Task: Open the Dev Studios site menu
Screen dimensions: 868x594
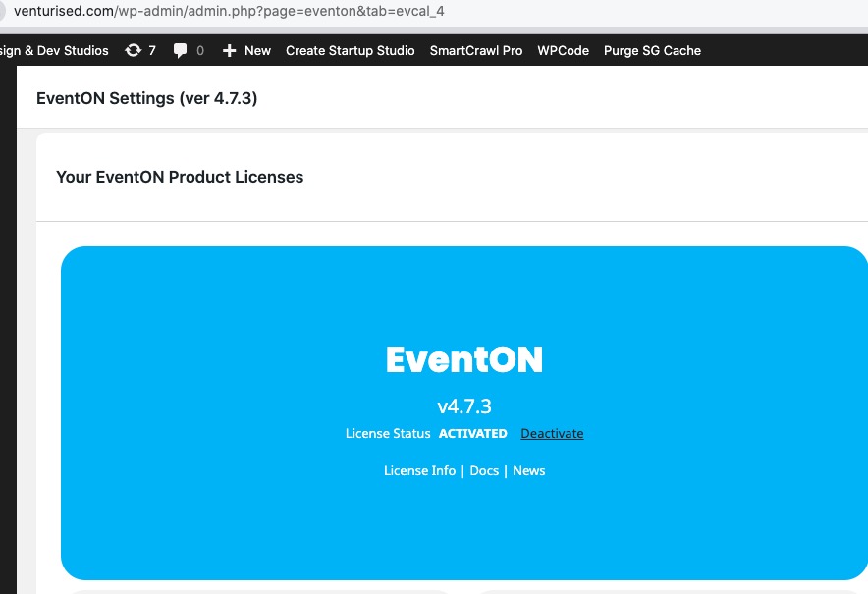Action: tap(54, 50)
